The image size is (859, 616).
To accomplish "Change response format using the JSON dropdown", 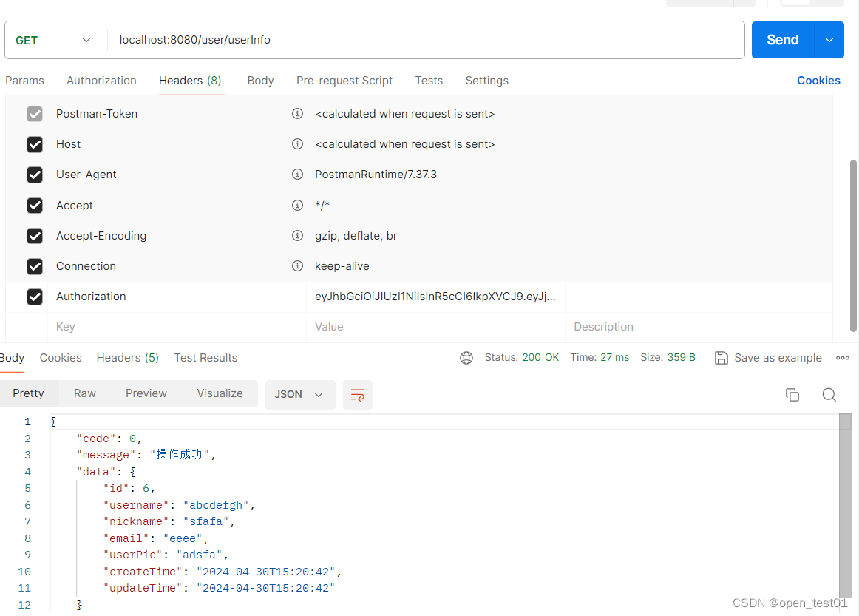I will 299,394.
